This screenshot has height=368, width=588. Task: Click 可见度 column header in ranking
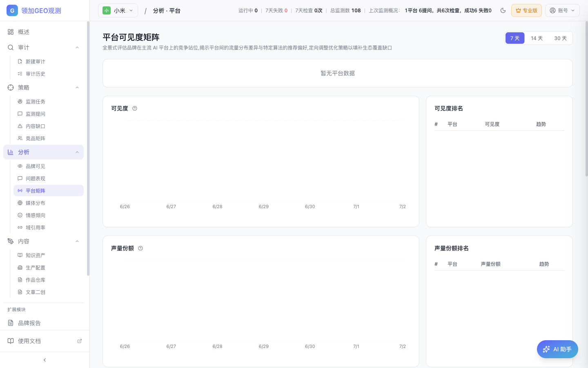(x=492, y=124)
